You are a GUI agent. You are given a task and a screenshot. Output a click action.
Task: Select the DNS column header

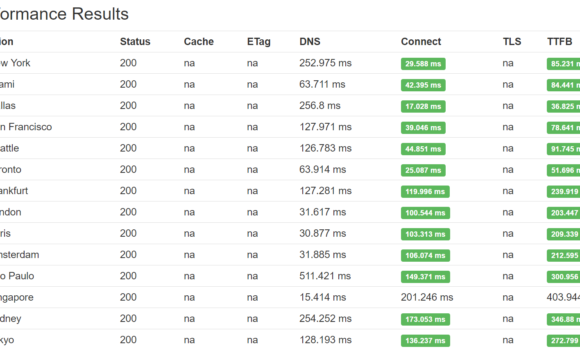click(x=310, y=41)
